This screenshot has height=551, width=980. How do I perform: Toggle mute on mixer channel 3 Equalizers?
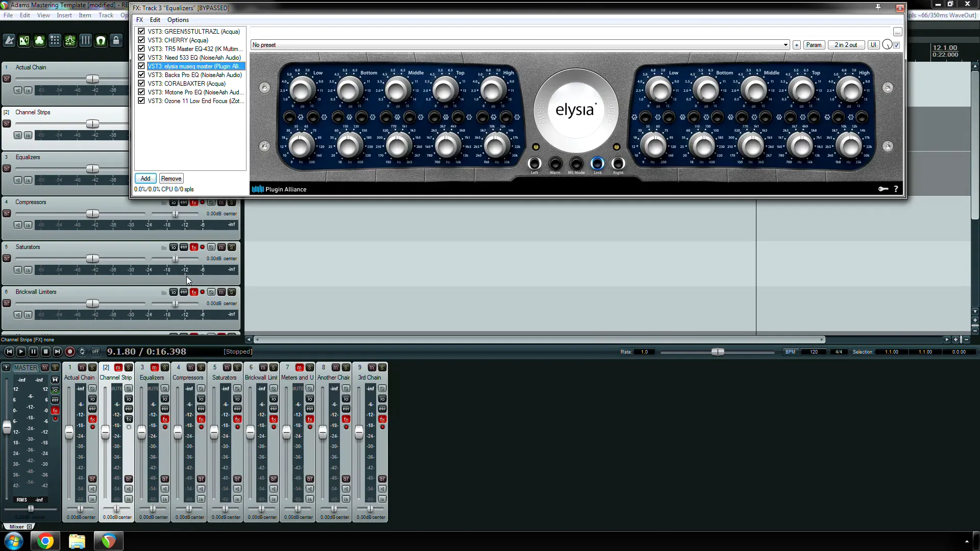point(154,368)
